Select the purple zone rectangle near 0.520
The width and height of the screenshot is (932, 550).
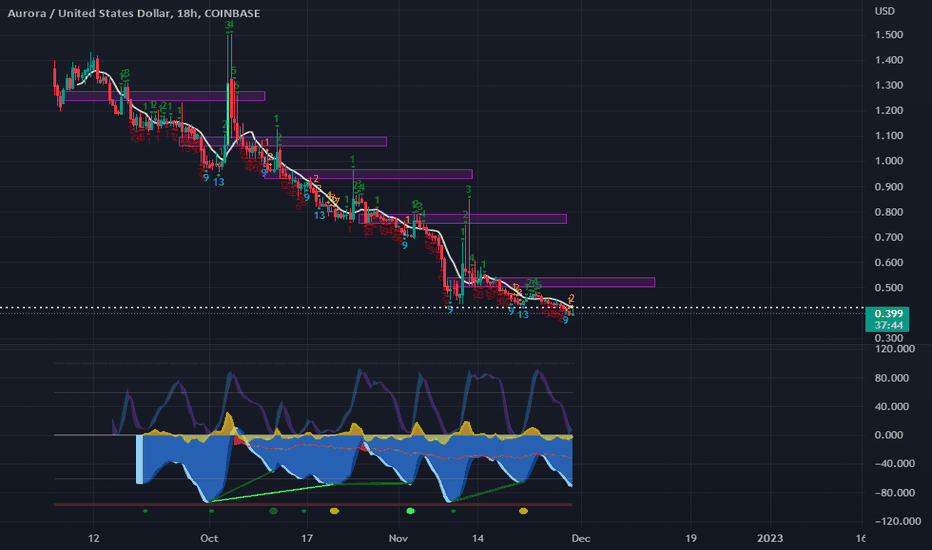(x=551, y=282)
